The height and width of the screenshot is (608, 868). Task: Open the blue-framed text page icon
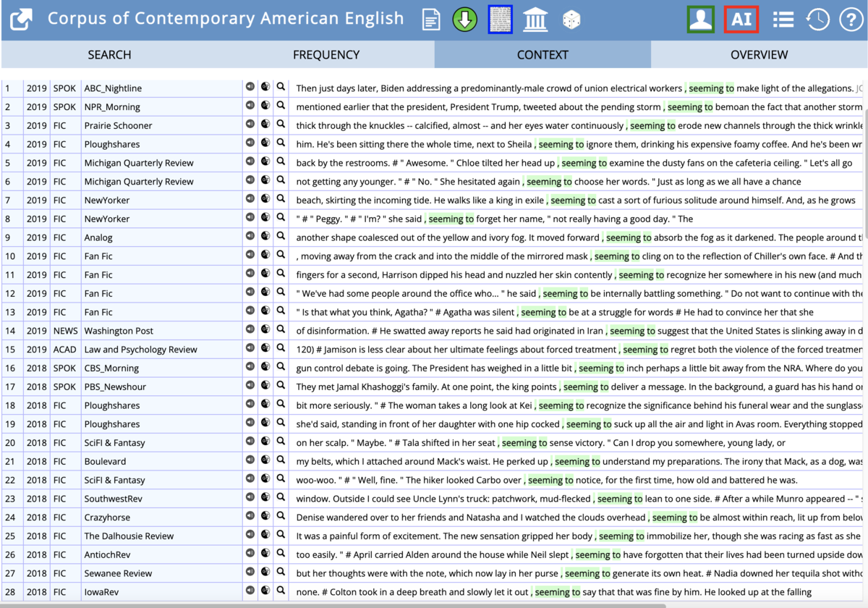(501, 20)
